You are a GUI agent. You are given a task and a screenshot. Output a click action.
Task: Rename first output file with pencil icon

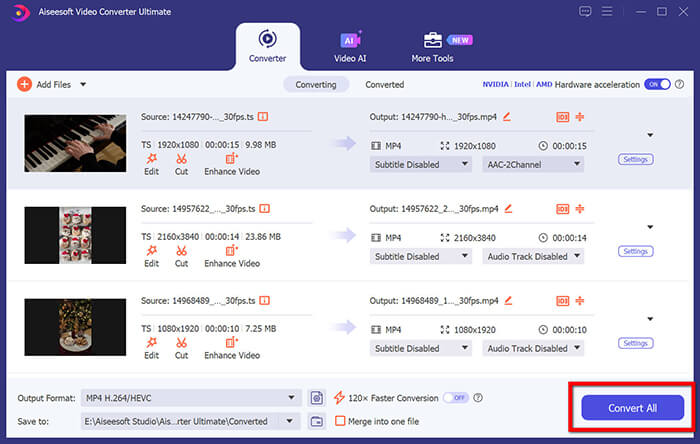coord(507,117)
